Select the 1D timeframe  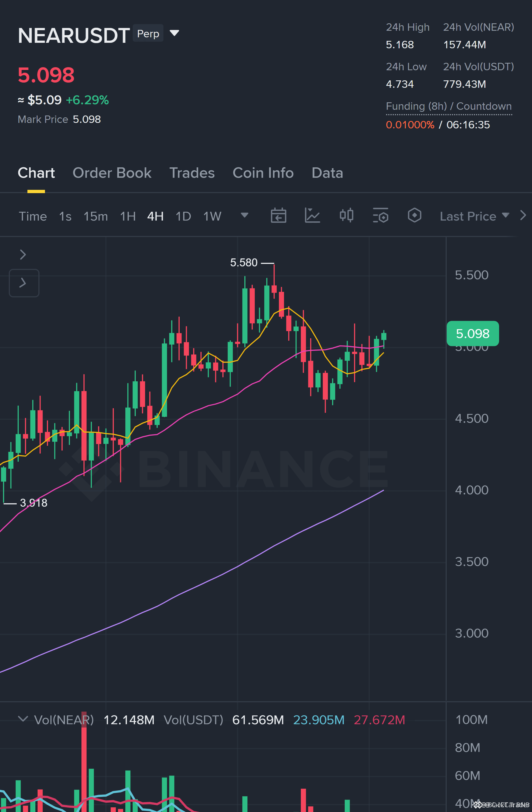coord(183,216)
